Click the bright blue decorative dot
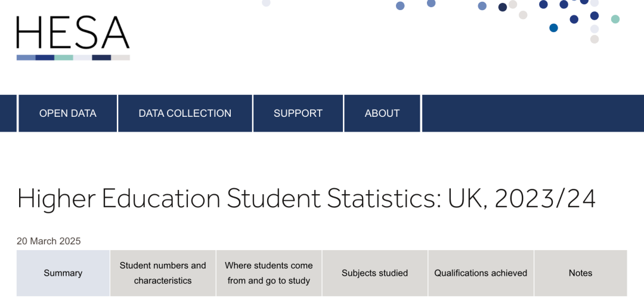Viewport: 644px width, 302px height. (553, 28)
